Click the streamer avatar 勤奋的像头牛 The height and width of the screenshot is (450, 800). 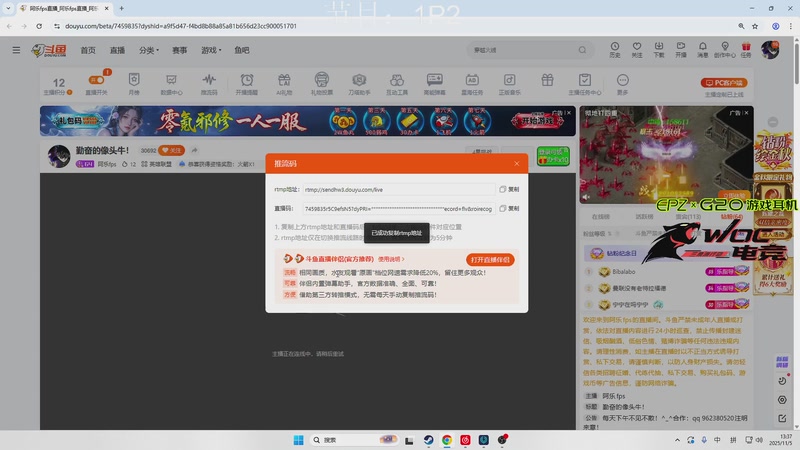[59, 156]
